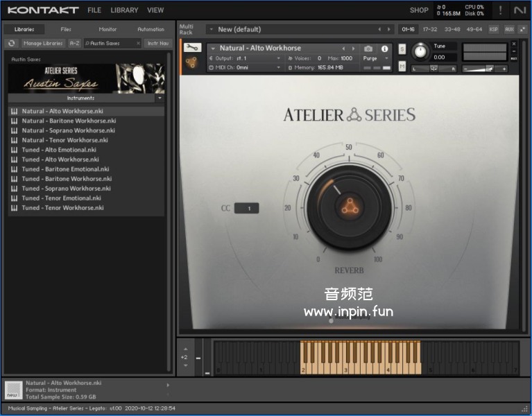Click the wrench edit-instrument icon
Viewport: 532px width, 416px height.
pos(192,48)
